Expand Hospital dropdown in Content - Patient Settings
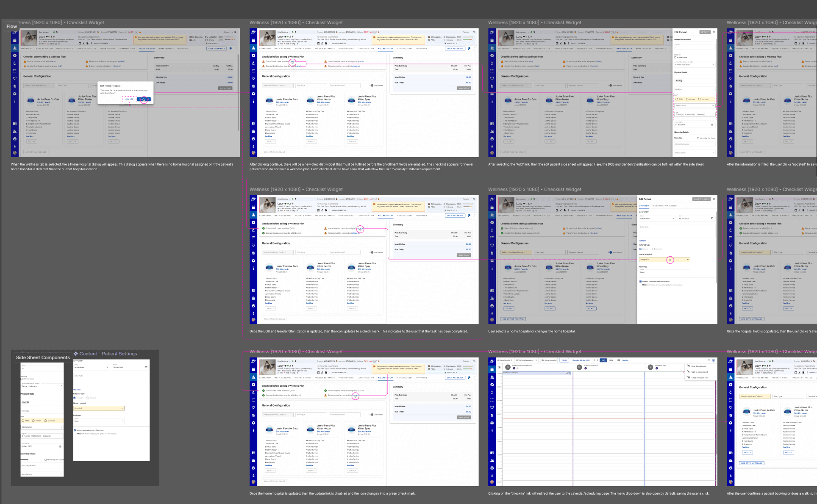Viewport: 817px width, 504px height. point(122,408)
